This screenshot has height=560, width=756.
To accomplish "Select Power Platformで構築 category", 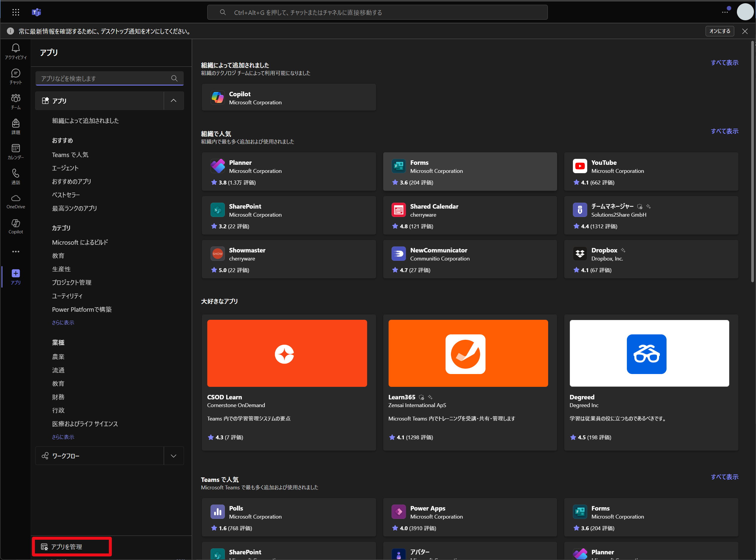I will 82,309.
